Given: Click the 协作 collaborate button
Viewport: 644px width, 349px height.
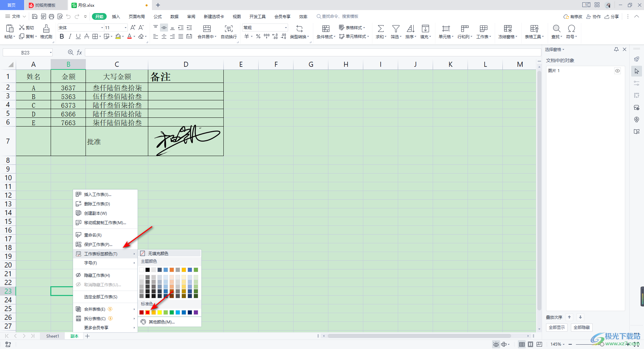Looking at the screenshot, I should click(593, 16).
